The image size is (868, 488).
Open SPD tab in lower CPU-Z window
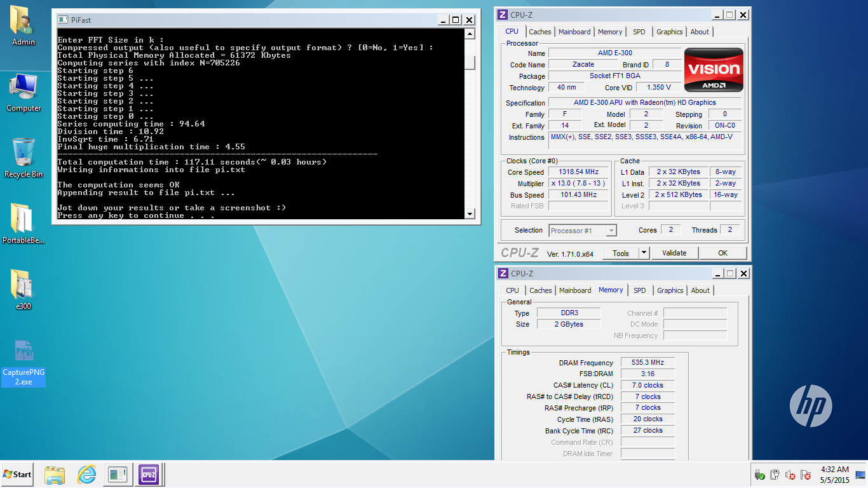640,290
